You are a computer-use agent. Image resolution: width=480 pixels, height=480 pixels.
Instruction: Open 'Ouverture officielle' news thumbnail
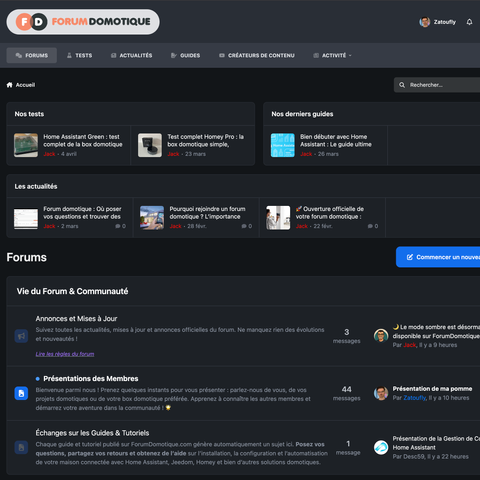(x=278, y=218)
